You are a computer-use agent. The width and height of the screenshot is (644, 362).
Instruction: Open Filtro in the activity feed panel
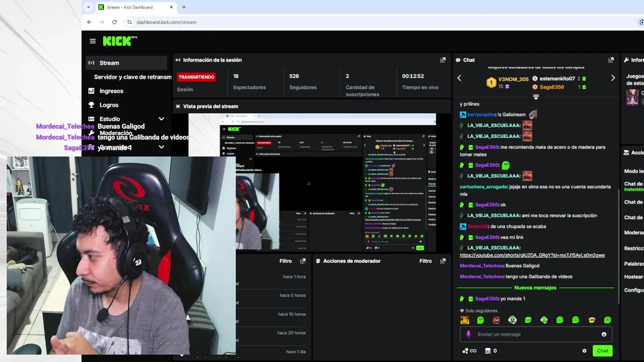click(x=285, y=261)
